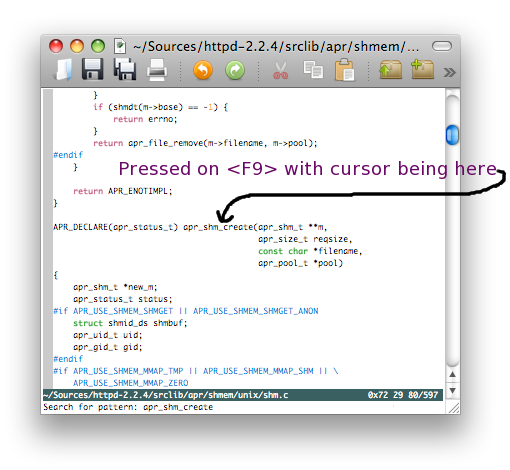Print the document with the printer icon
510x470 pixels.
pyautogui.click(x=157, y=70)
